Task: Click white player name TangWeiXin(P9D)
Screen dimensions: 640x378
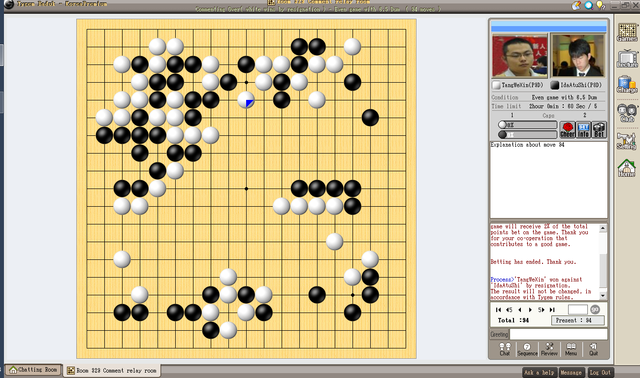Action: tap(522, 85)
